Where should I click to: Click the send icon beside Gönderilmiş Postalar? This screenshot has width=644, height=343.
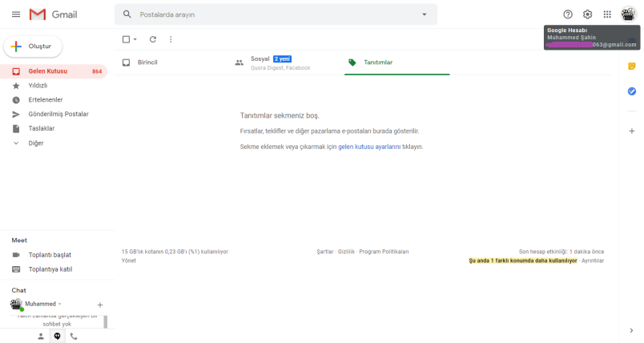click(16, 114)
